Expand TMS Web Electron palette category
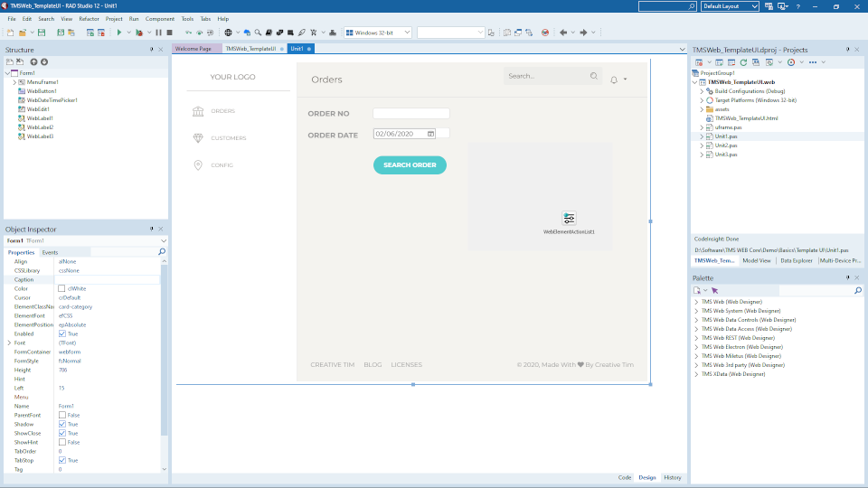The image size is (868, 488). point(696,347)
